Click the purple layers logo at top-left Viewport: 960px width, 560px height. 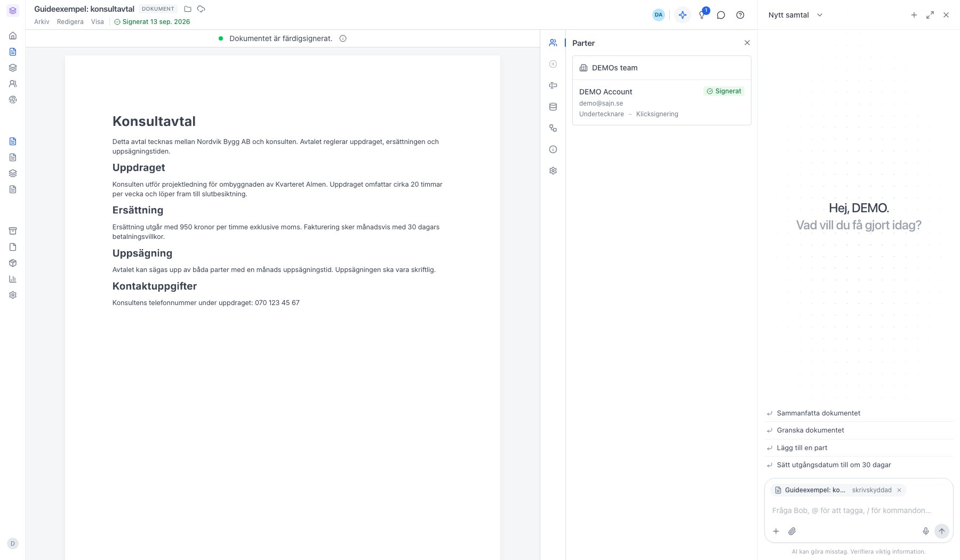(x=13, y=11)
